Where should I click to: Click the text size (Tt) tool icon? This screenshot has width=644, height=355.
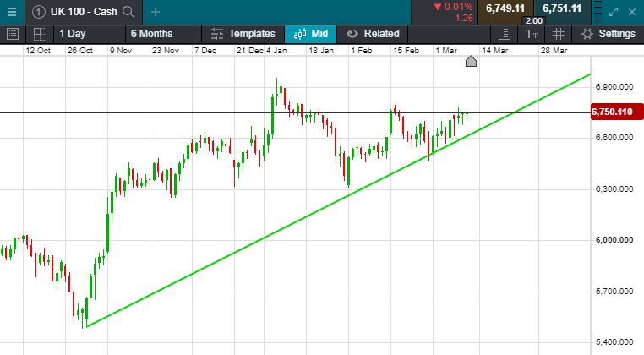531,34
